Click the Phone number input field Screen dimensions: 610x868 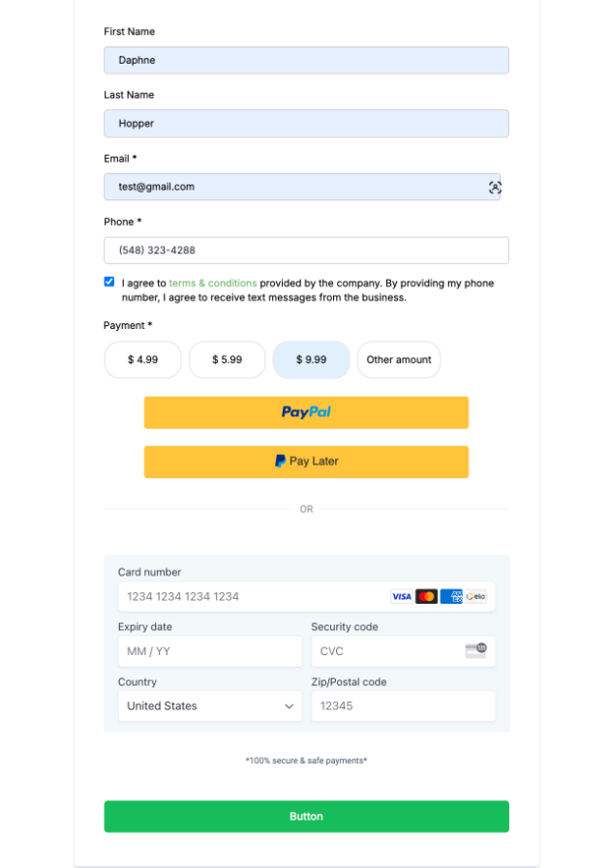(306, 251)
